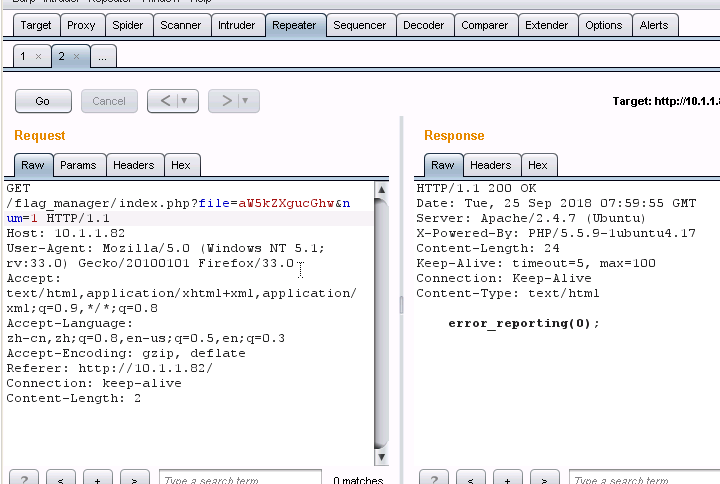Click the Content-Length: 2 request line
The height and width of the screenshot is (484, 720).
(x=73, y=398)
